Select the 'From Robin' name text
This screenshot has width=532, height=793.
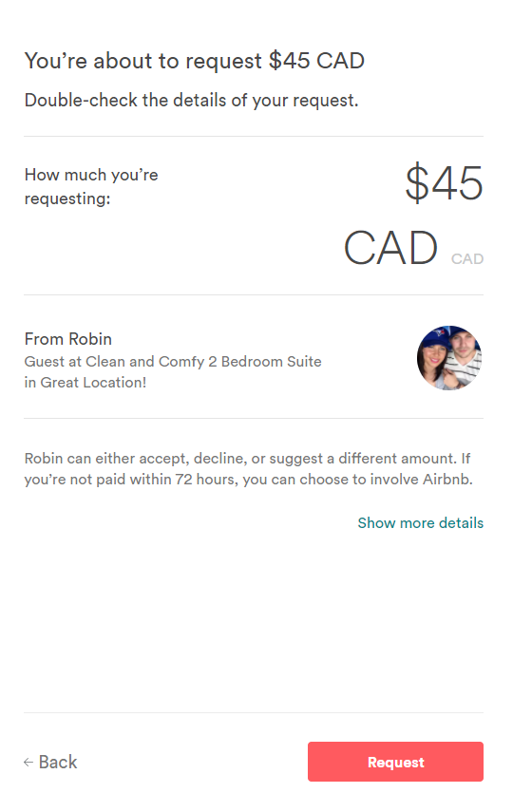pyautogui.click(x=68, y=339)
